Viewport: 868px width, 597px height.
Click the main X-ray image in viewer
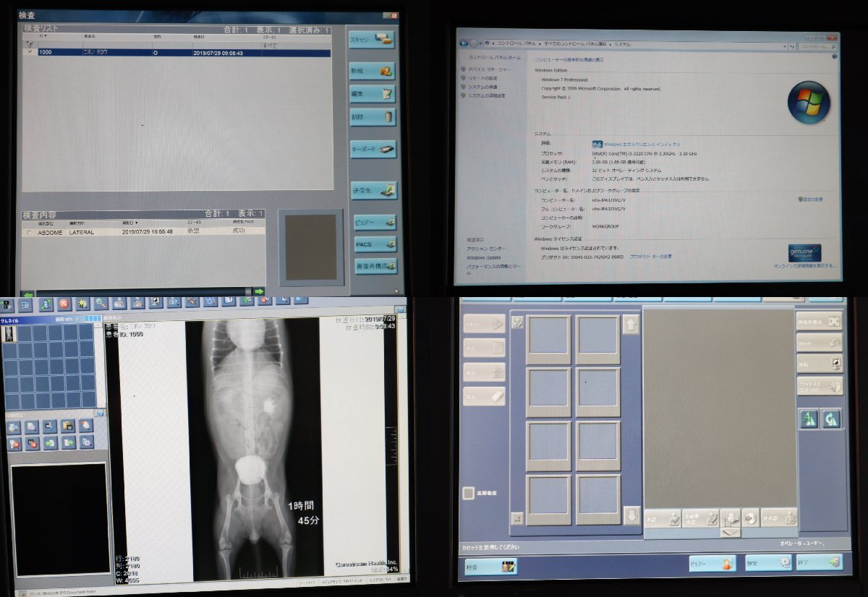click(x=255, y=448)
